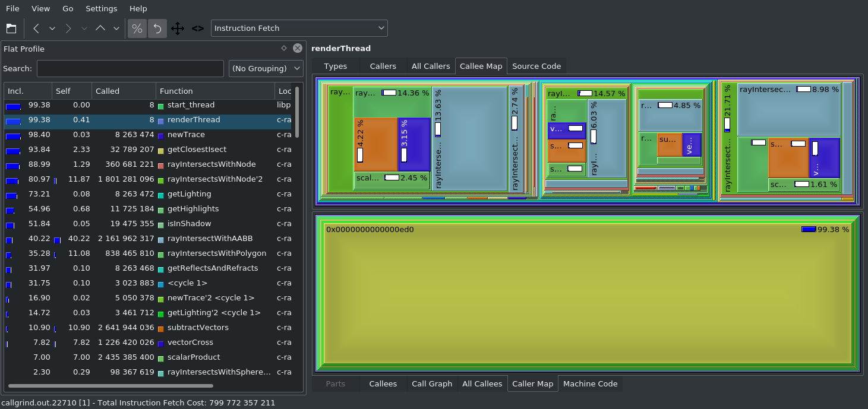Click the function list vertical scrollbar
The image size is (868, 409).
[297, 113]
